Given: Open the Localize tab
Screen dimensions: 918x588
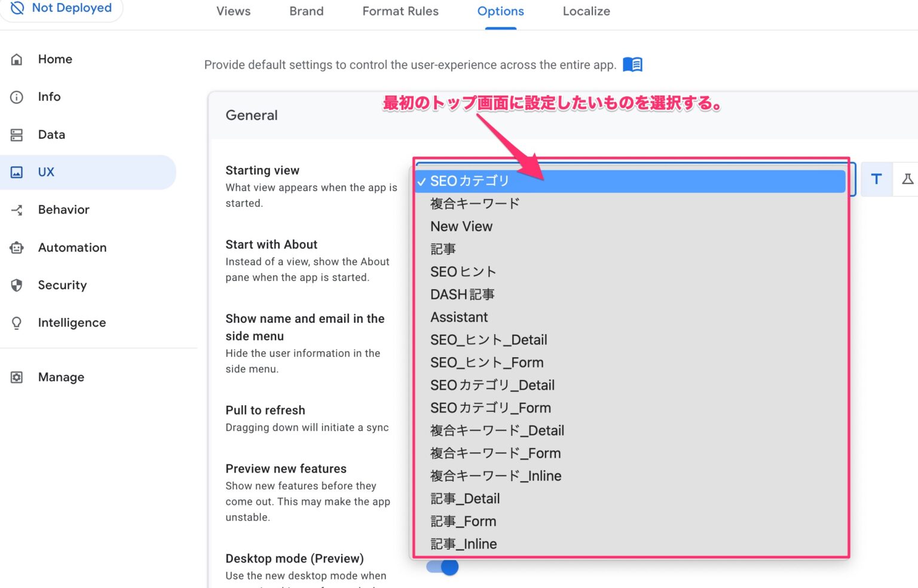Looking at the screenshot, I should 586,11.
